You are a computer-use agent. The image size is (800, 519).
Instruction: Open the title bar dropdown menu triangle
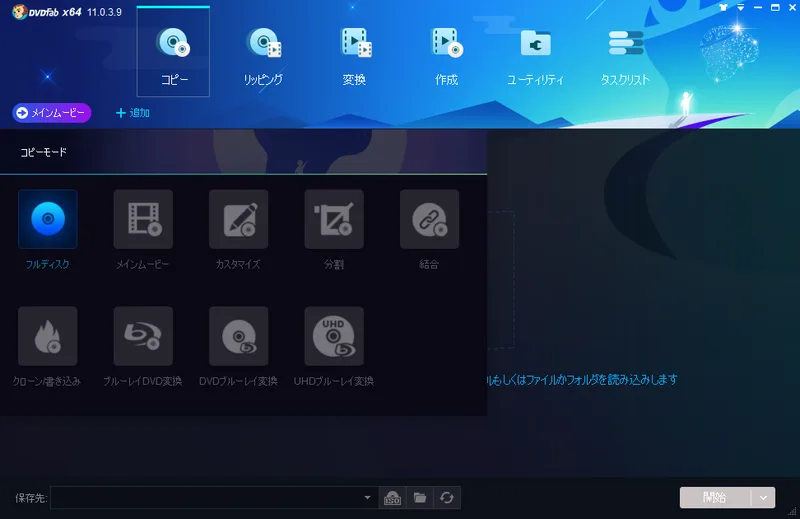pos(740,7)
